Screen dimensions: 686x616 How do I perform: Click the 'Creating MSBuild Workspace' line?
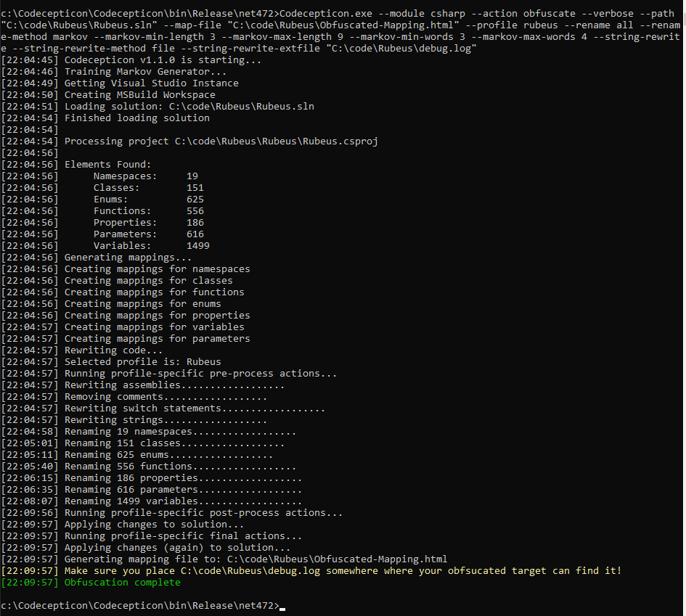tap(108, 95)
